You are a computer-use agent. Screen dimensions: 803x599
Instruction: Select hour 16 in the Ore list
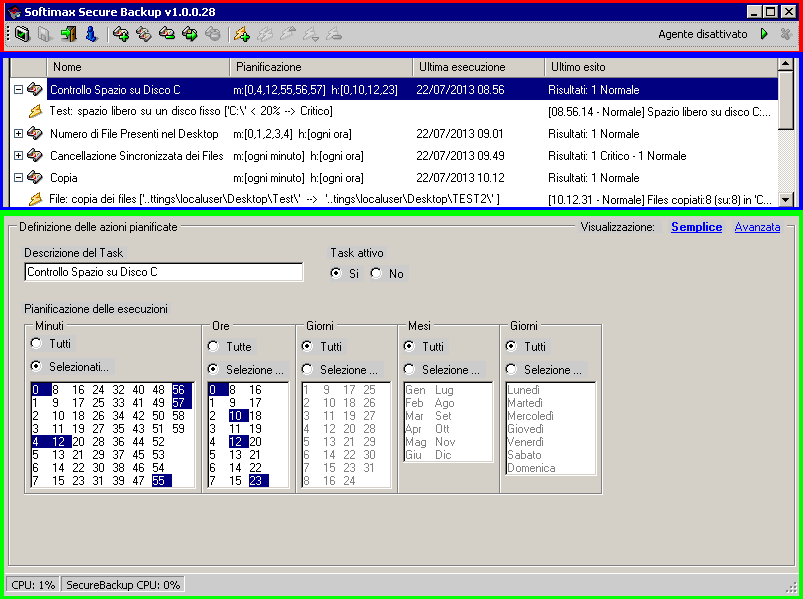[x=256, y=390]
